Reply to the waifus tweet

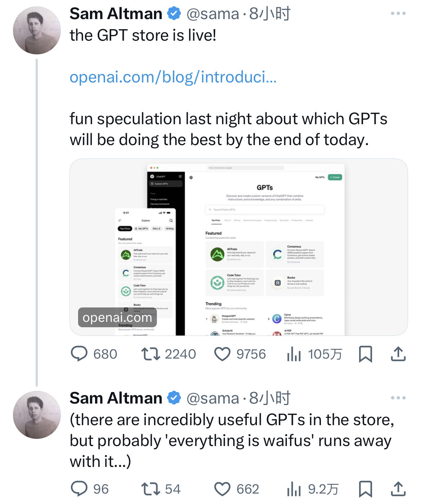pyautogui.click(x=80, y=489)
